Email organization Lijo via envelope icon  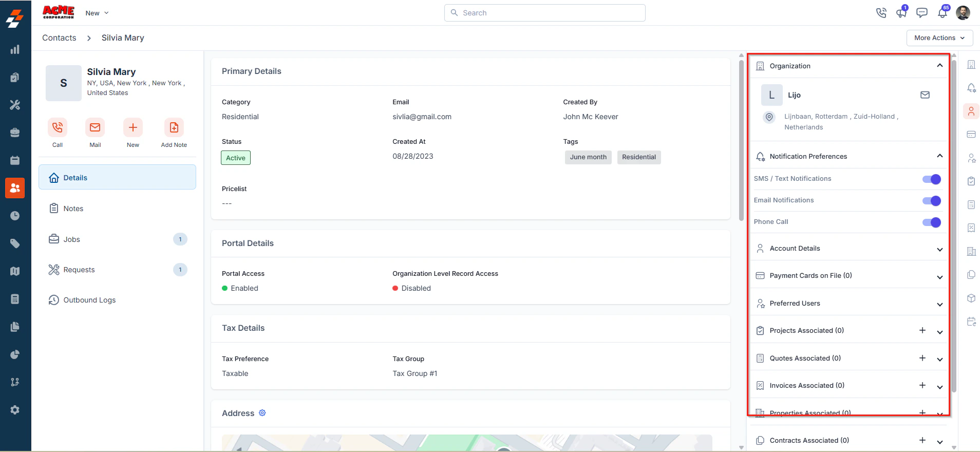click(925, 95)
